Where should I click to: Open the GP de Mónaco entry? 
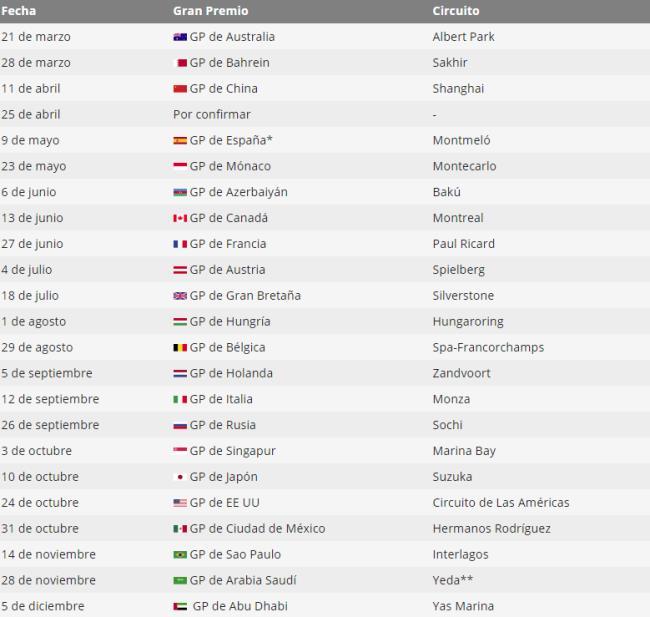click(230, 166)
